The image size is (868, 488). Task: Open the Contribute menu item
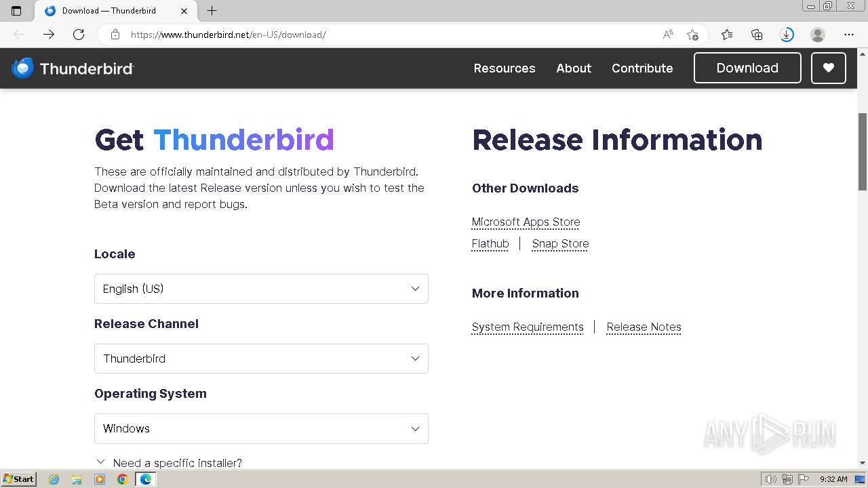click(642, 68)
